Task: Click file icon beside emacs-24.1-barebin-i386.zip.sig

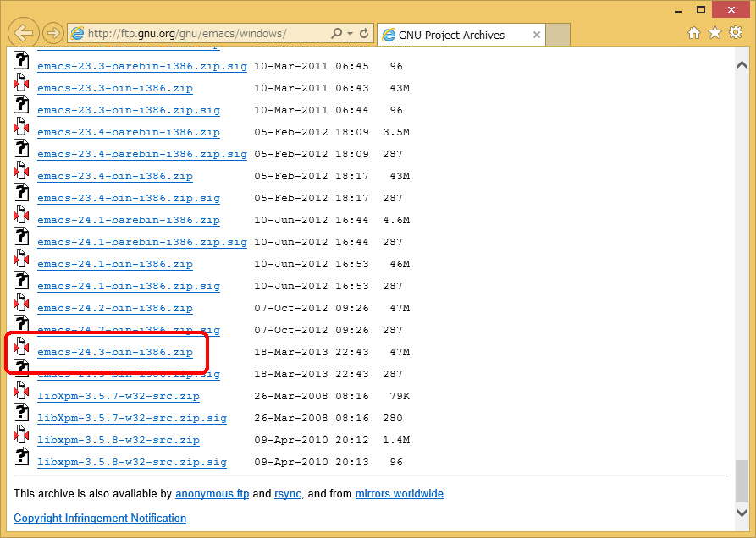Action: point(21,237)
